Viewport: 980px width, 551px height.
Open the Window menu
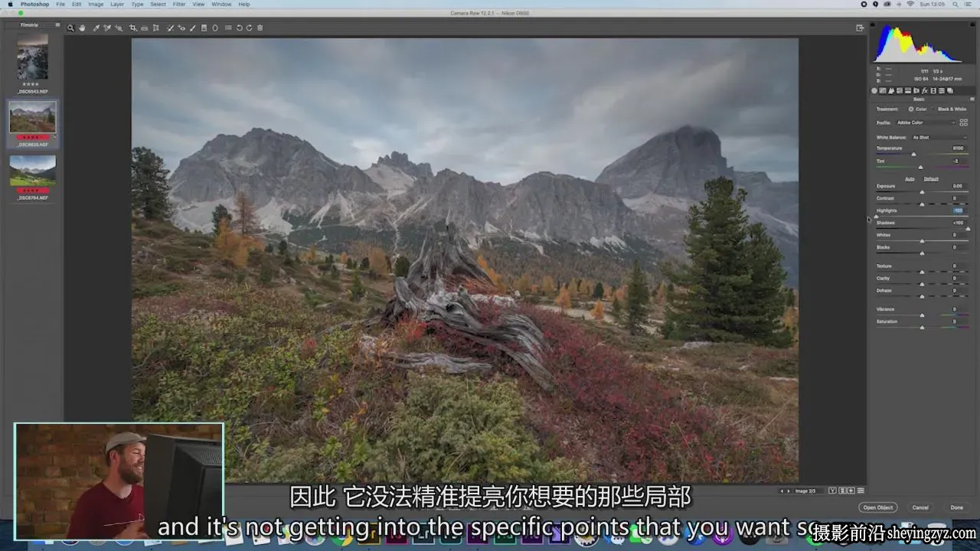(221, 5)
